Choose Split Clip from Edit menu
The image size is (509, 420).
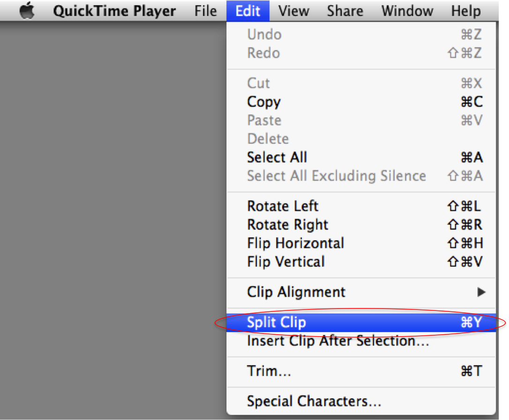(x=361, y=323)
